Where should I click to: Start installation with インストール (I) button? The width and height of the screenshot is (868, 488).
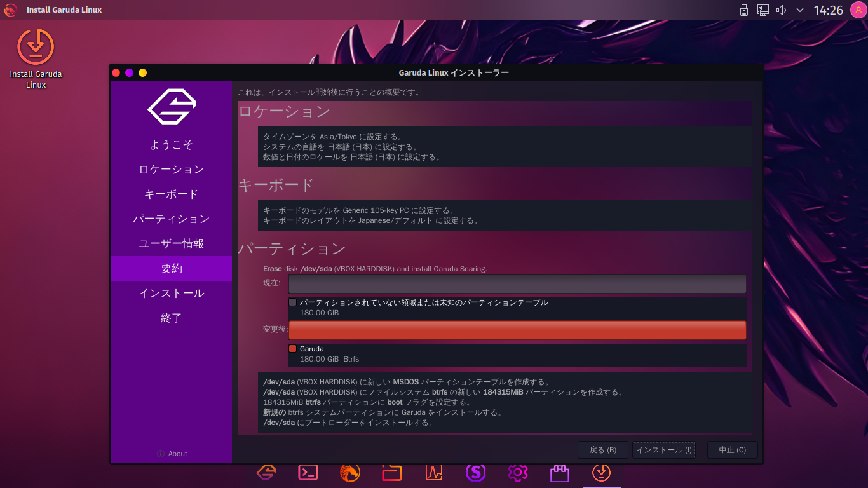coord(664,450)
